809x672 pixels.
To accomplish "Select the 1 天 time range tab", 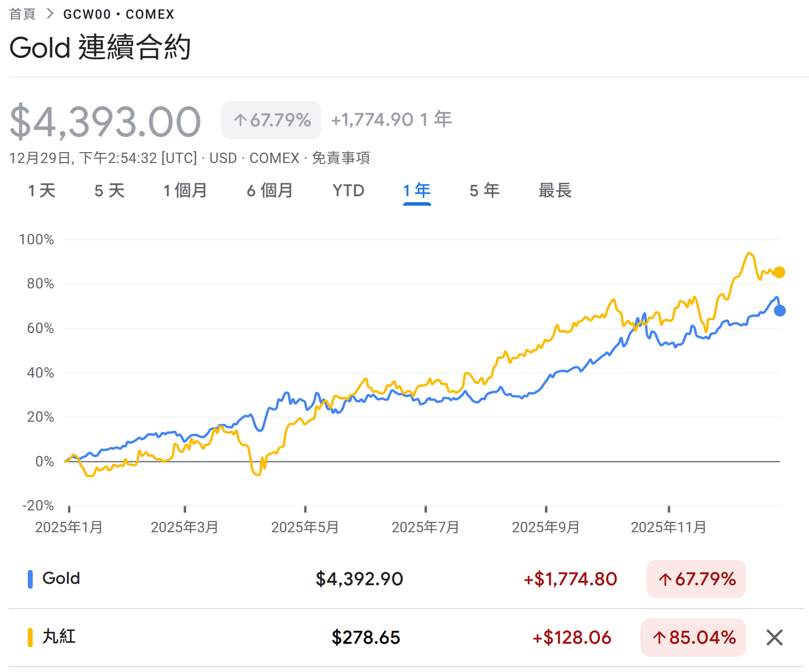I will 42,190.
